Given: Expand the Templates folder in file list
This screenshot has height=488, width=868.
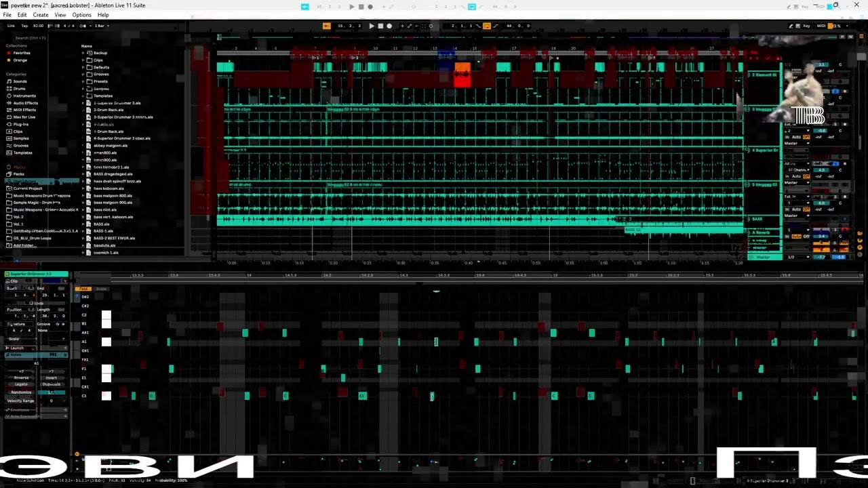Looking at the screenshot, I should click(84, 96).
